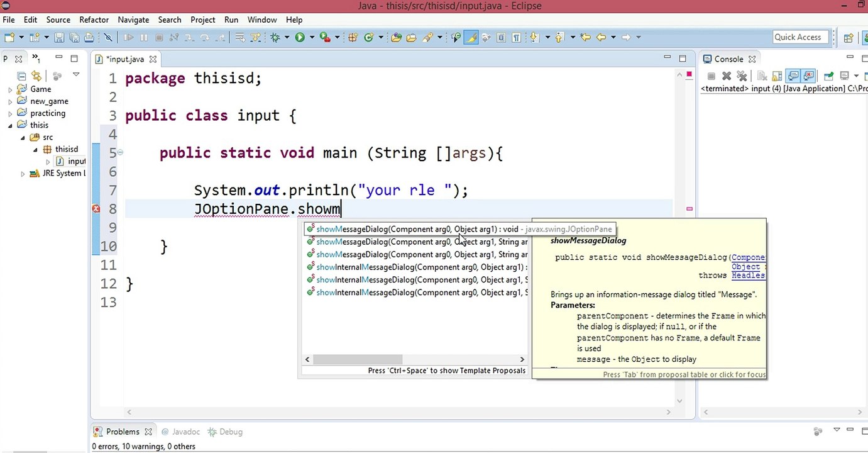Toggle Link with Editor in Package Explorer
The height and width of the screenshot is (453, 868).
point(36,75)
